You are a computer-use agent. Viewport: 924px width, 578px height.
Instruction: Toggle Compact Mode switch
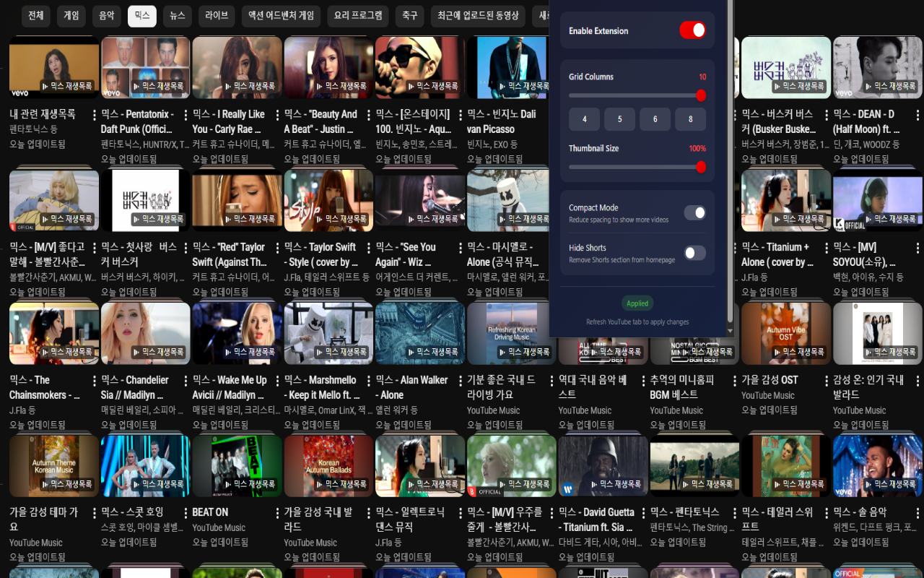(694, 212)
